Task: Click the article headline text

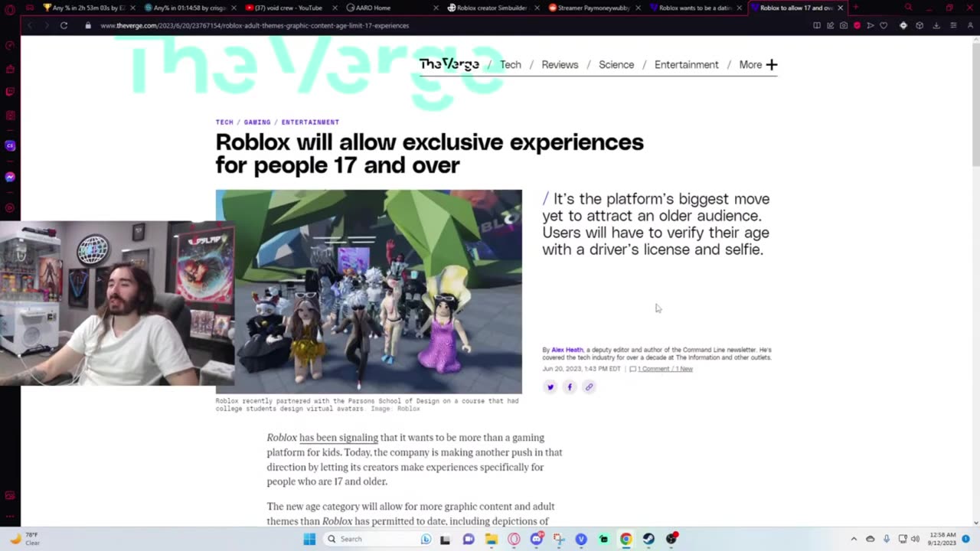Action: point(430,154)
